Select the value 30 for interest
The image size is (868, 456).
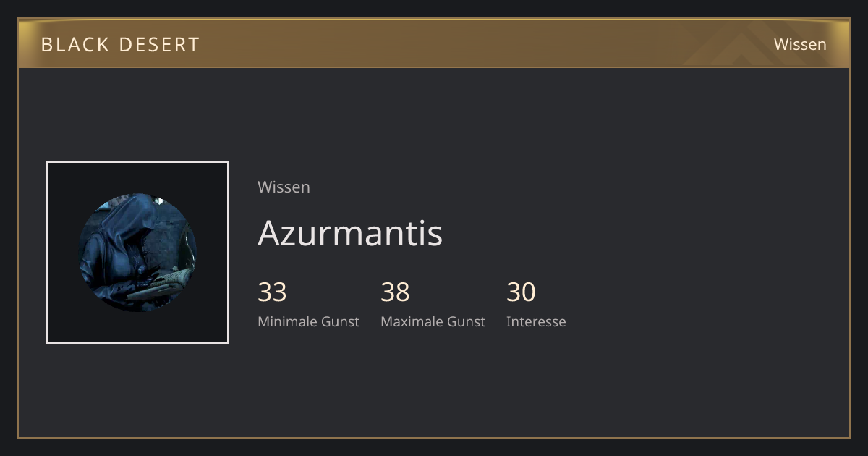coord(521,292)
